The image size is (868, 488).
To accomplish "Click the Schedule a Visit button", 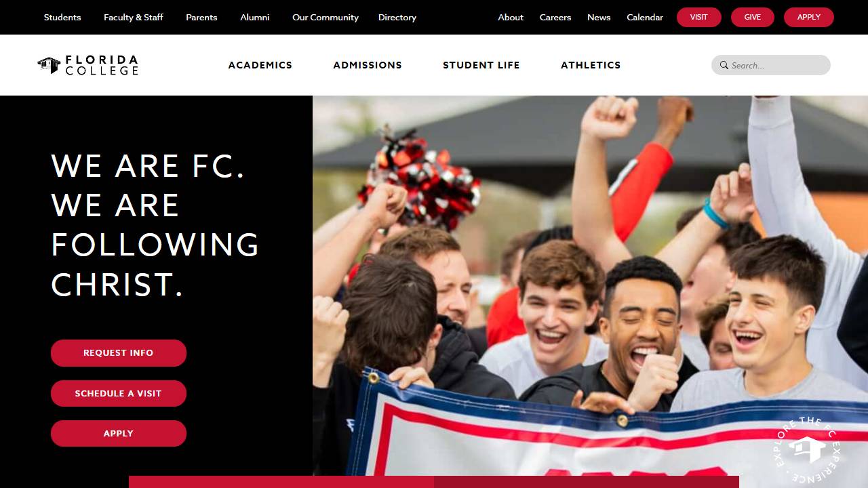I will click(119, 393).
